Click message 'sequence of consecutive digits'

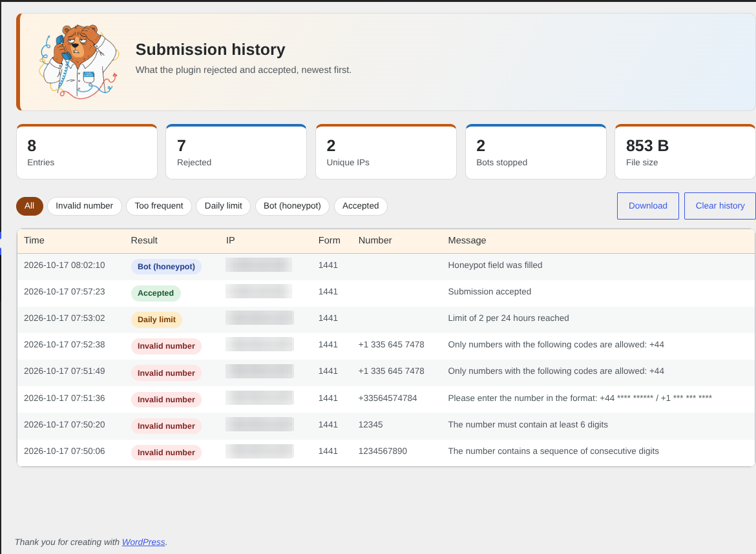point(554,451)
